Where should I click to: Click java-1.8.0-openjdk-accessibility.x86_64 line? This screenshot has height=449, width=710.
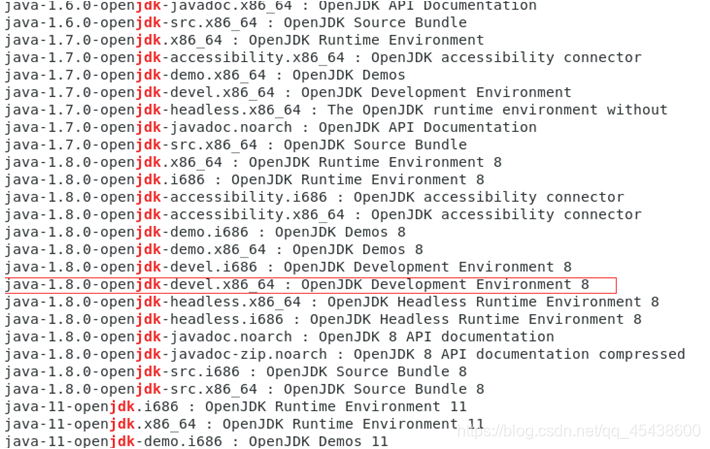pyautogui.click(x=323, y=215)
